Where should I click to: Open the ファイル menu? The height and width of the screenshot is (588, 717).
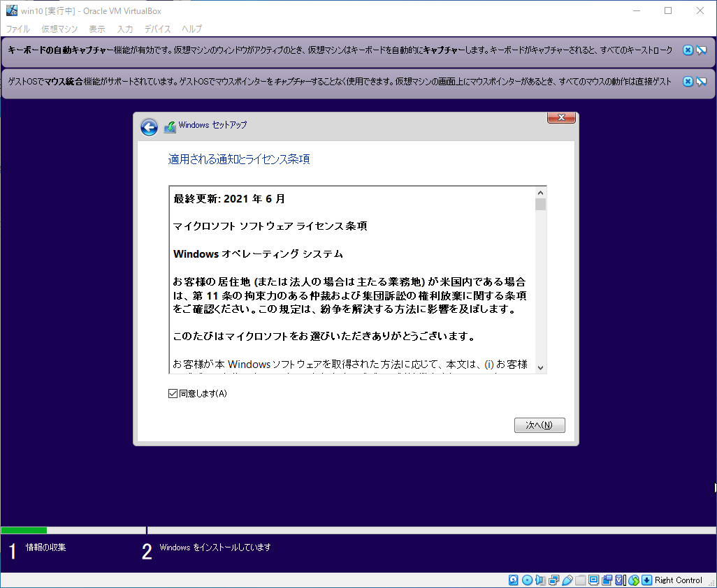click(x=18, y=29)
